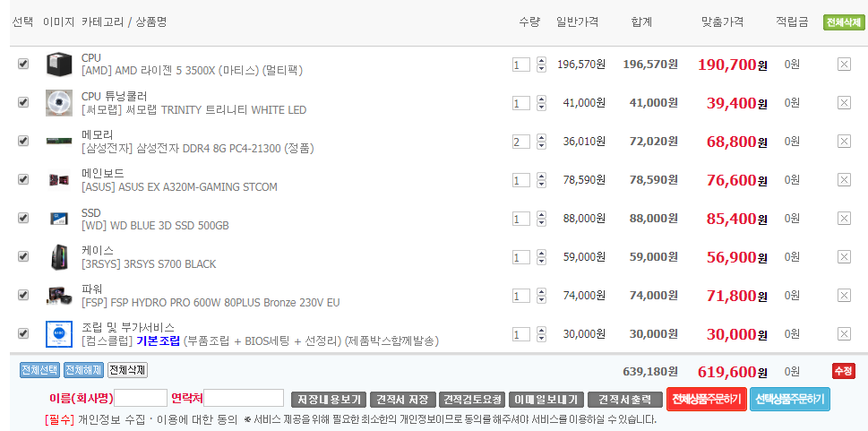Open AMD 라이젠 5 3500X product name
Viewport: 868px width, 431px height.
click(x=192, y=71)
